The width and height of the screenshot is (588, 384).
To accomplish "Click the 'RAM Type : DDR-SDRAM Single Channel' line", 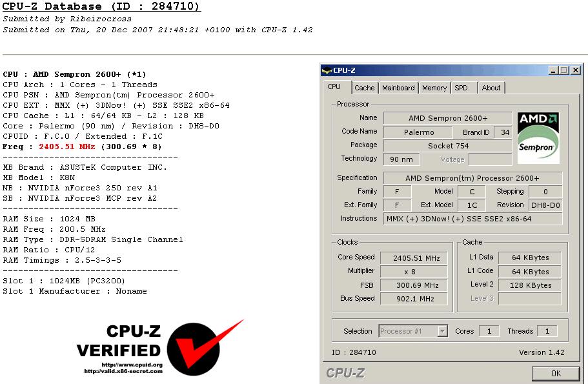I will pos(93,239).
